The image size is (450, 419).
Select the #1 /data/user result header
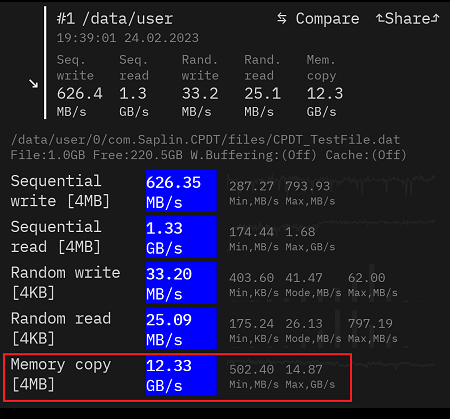pos(115,19)
